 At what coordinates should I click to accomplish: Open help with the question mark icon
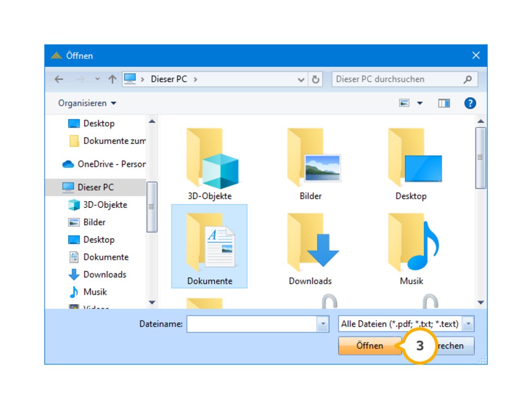pyautogui.click(x=470, y=103)
